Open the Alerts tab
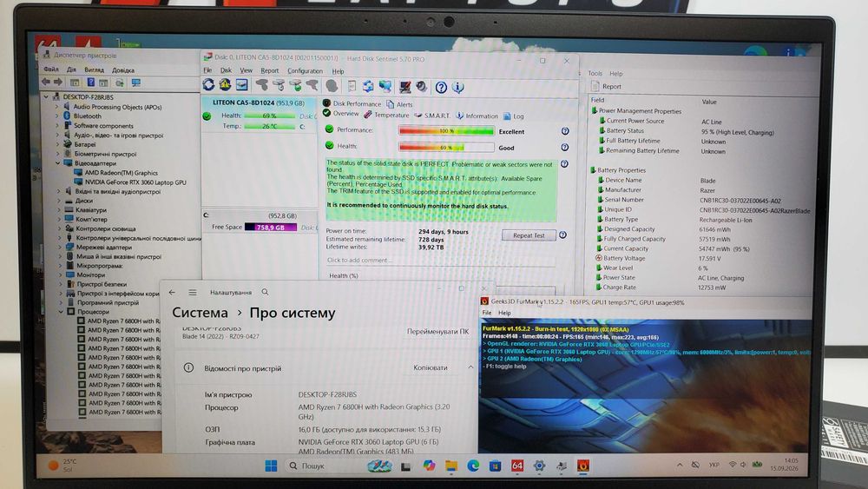This screenshot has height=489, width=868. 399,104
